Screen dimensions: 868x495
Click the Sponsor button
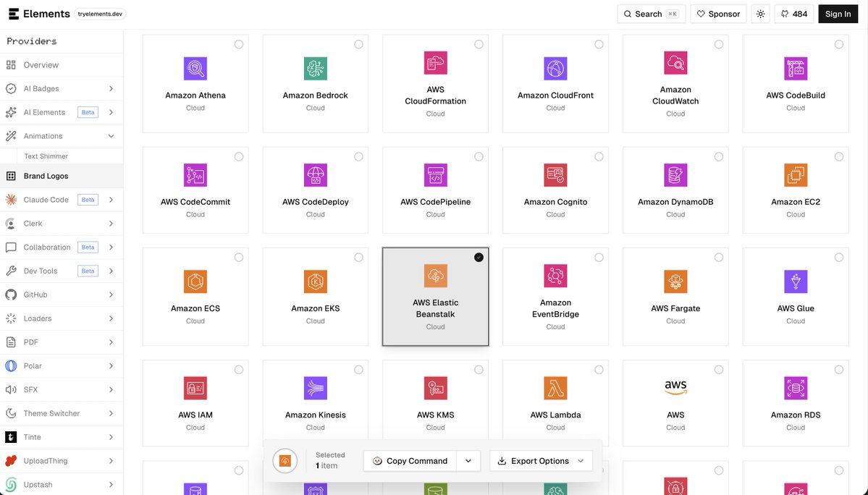pyautogui.click(x=719, y=14)
